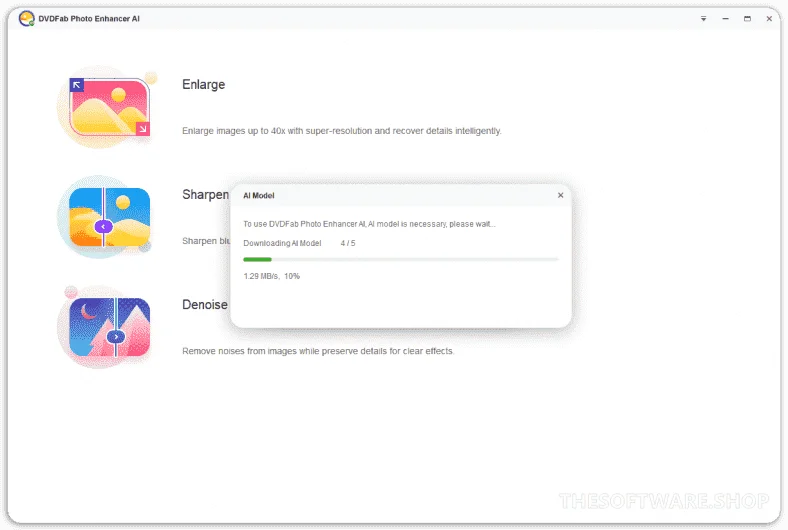The height and width of the screenshot is (530, 788).
Task: Open the title bar dropdown menu arrow
Action: [703, 19]
